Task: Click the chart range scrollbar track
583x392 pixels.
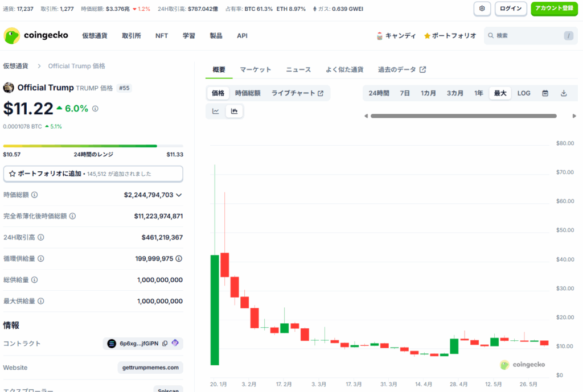Action: (463, 116)
